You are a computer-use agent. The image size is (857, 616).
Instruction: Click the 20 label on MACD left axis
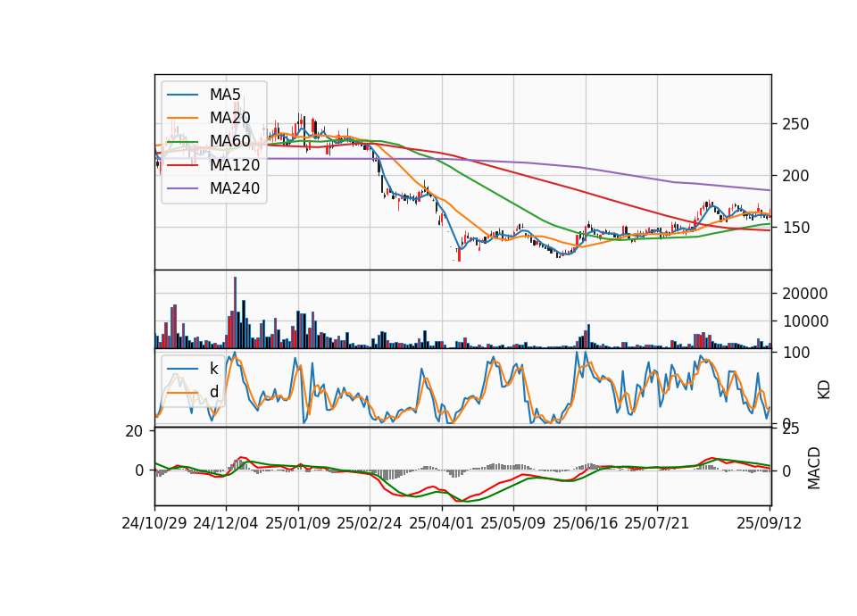(x=134, y=431)
